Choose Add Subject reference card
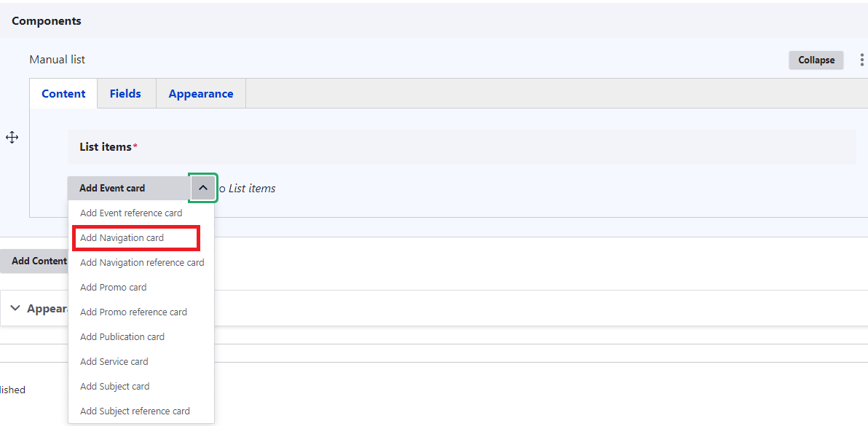The image size is (868, 426). 135,411
